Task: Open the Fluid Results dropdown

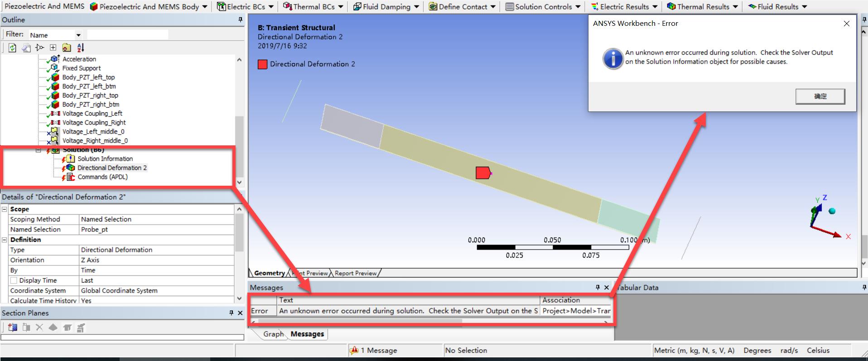Action: (x=805, y=7)
